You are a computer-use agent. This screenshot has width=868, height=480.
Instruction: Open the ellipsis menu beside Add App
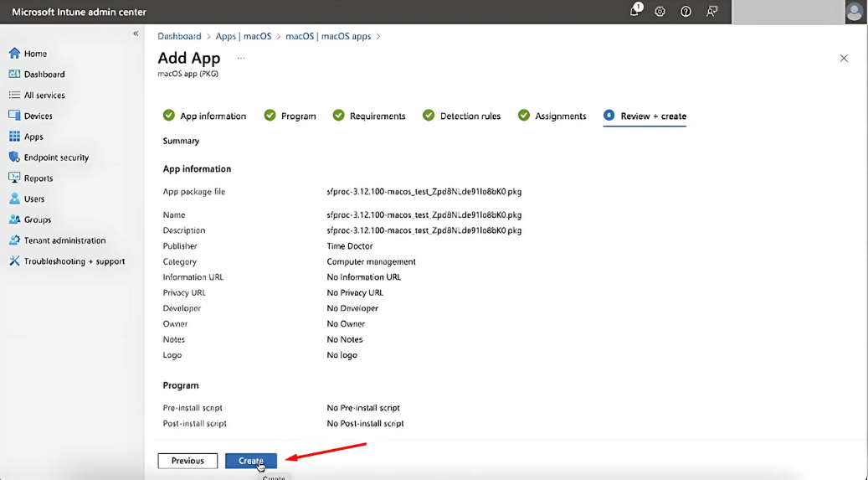[x=241, y=58]
